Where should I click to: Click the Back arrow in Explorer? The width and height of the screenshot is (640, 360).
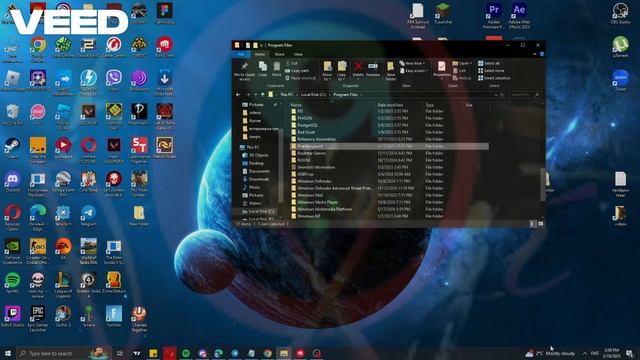click(238, 95)
